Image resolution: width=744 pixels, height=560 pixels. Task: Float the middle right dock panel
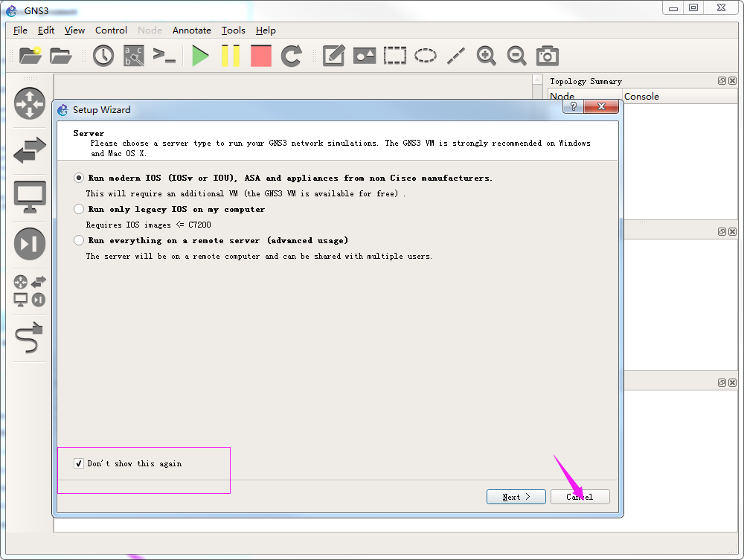pos(722,231)
